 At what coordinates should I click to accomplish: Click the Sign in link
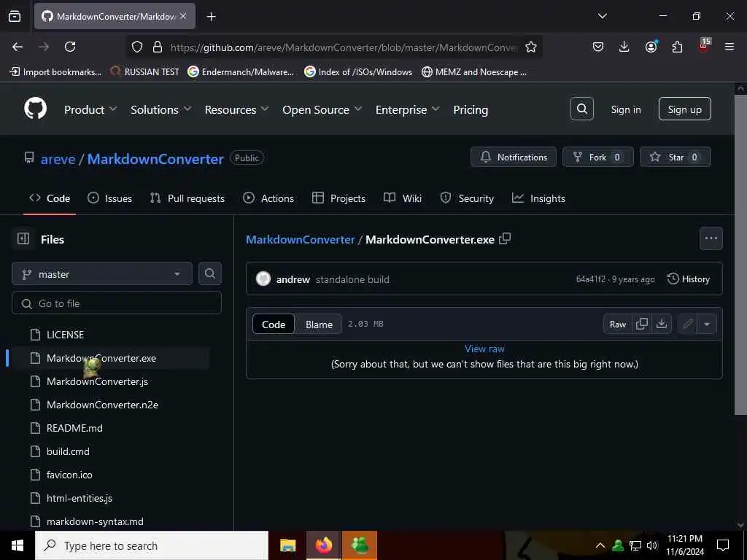click(x=625, y=109)
